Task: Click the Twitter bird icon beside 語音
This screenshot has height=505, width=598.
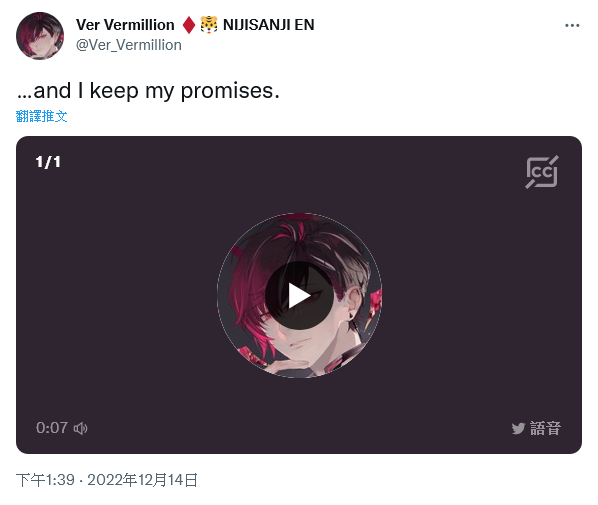Action: (x=518, y=428)
